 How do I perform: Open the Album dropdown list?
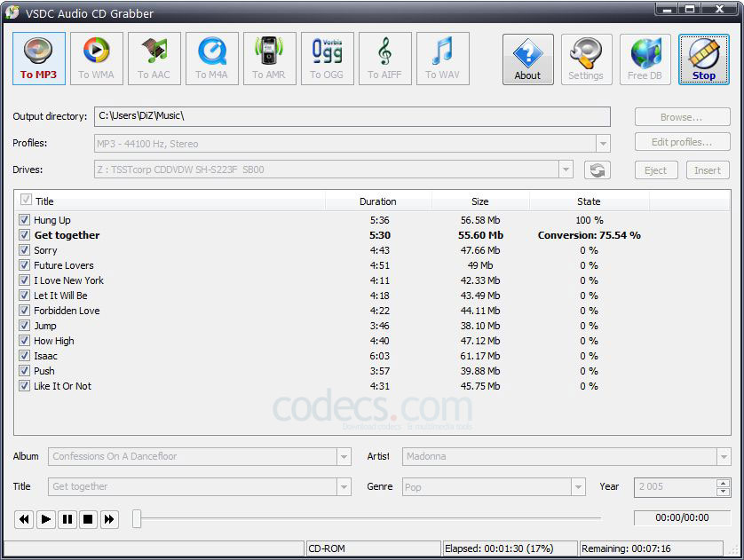tap(344, 457)
